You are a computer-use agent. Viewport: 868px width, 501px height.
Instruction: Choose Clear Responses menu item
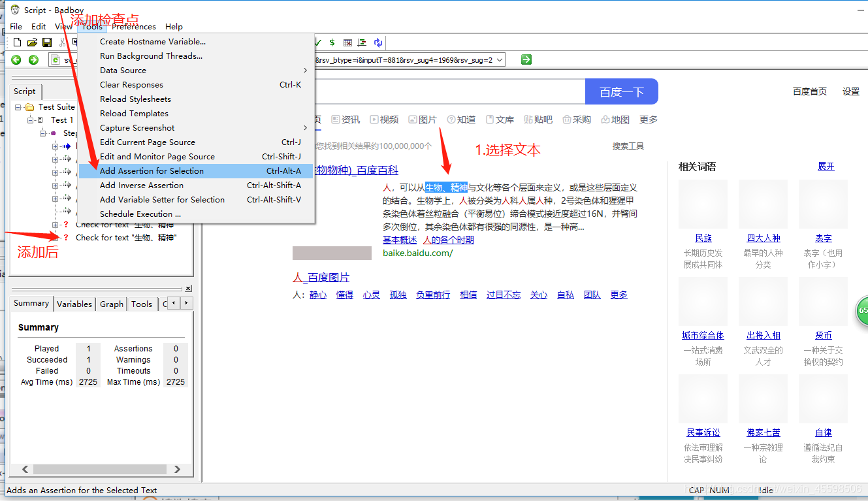(197, 85)
